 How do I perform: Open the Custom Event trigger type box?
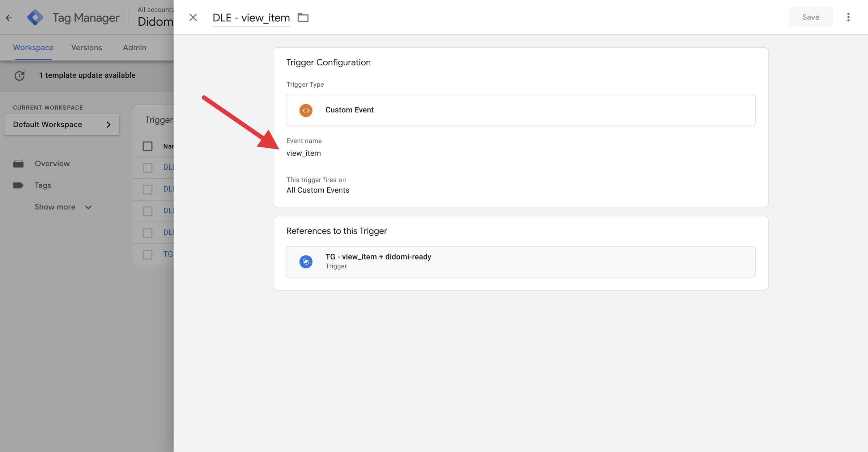520,110
